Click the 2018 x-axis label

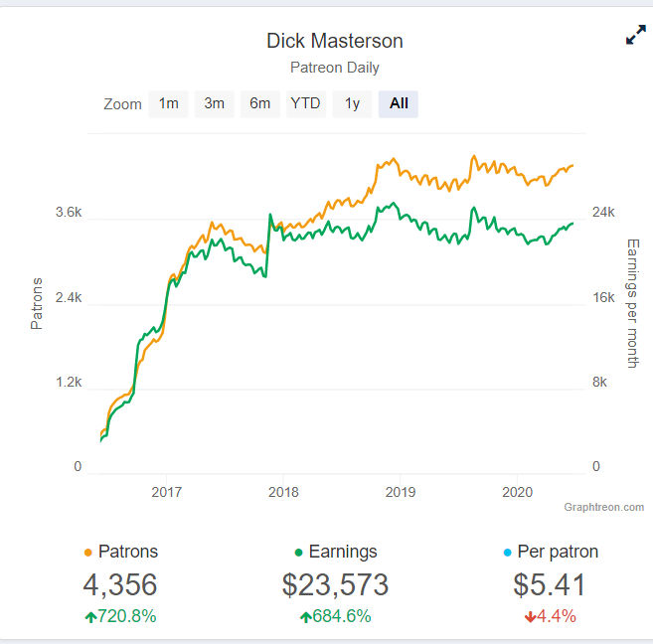click(283, 492)
